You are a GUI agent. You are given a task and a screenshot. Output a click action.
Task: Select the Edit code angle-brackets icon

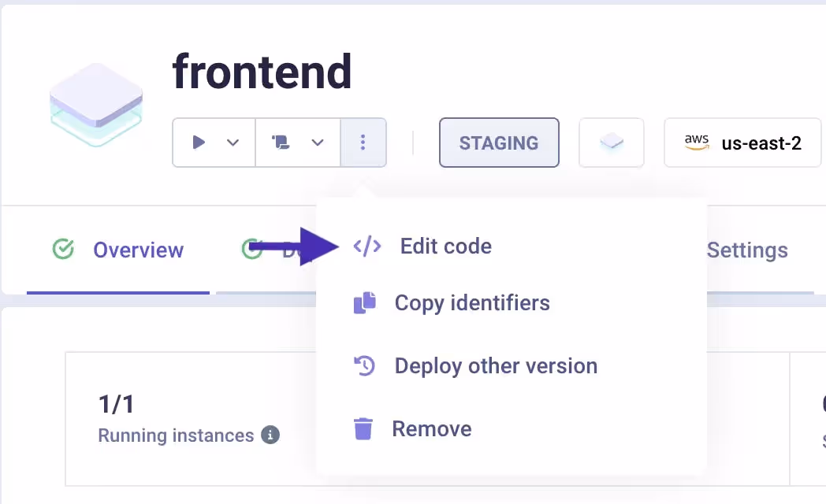tap(366, 246)
